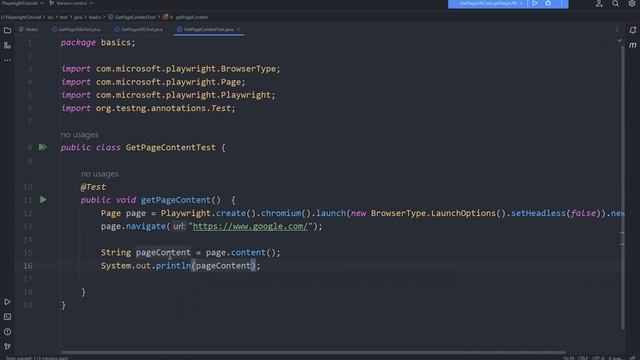Switch to the GetPageTitleTest.java tab
Screen dimensions: 640x360
coord(76,29)
